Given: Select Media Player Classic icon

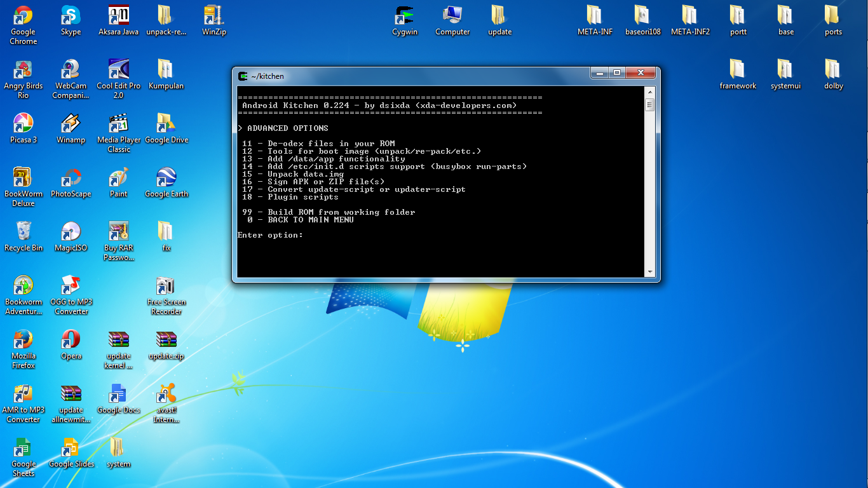Looking at the screenshot, I should 119,133.
